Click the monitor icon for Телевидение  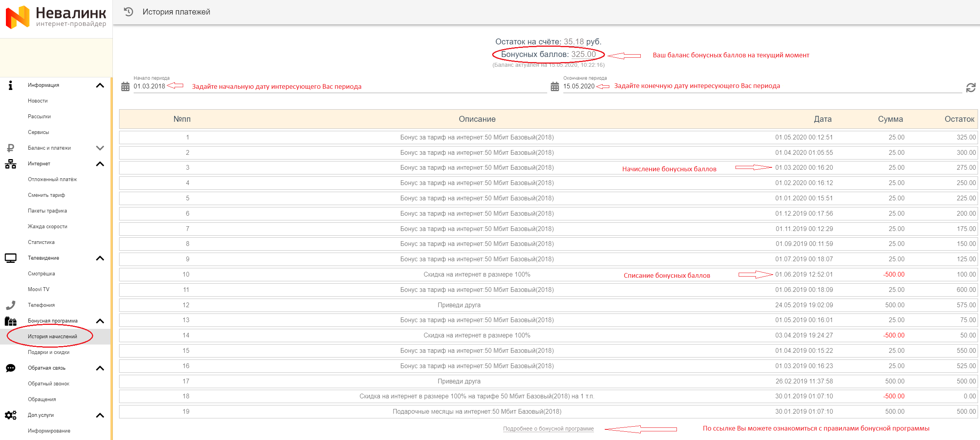pyautogui.click(x=11, y=258)
